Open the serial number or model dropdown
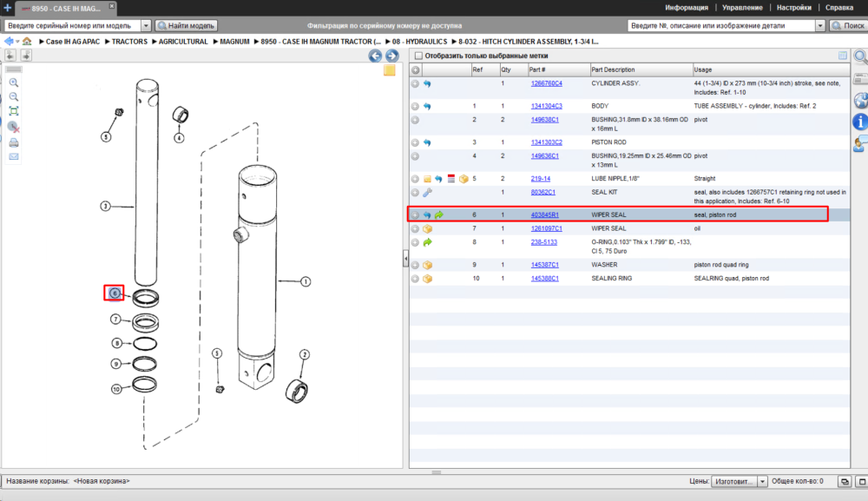The image size is (868, 501). tap(146, 25)
